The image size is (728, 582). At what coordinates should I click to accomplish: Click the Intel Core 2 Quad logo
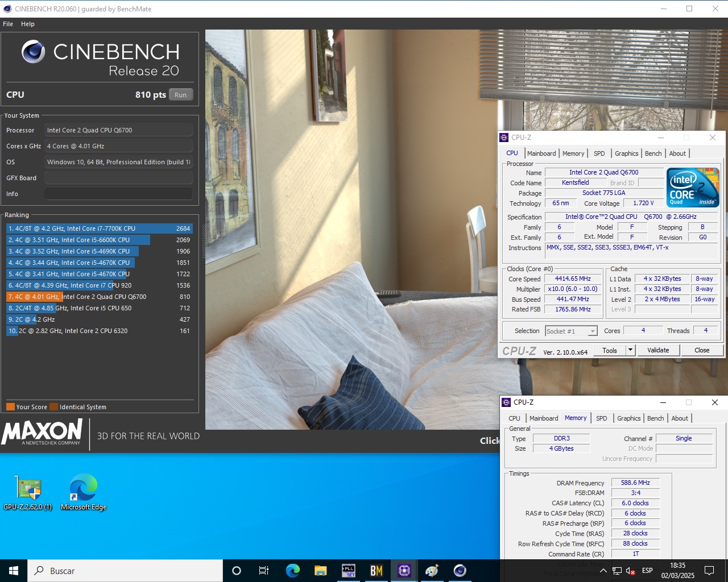[x=693, y=188]
